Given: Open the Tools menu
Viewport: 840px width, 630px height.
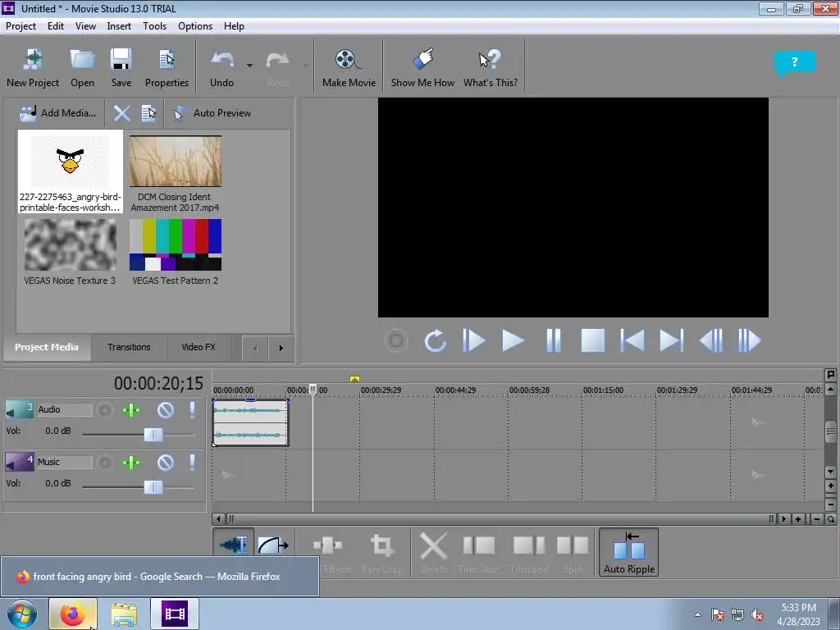Looking at the screenshot, I should [x=154, y=26].
